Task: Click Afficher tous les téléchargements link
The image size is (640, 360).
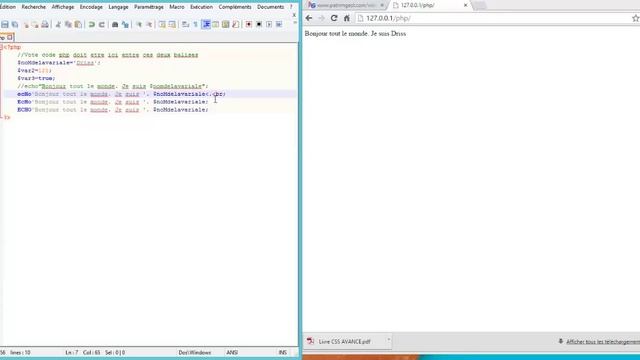Action: coord(603,342)
